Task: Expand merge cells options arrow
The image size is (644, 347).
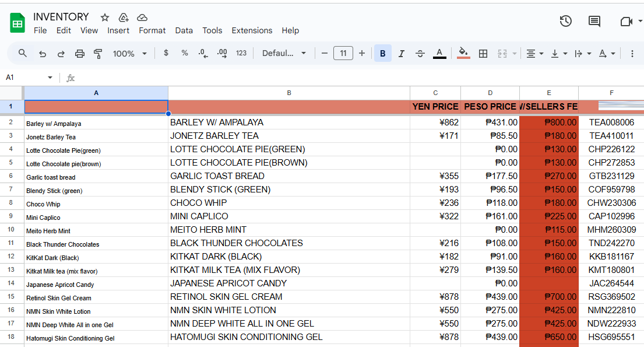Action: click(514, 54)
